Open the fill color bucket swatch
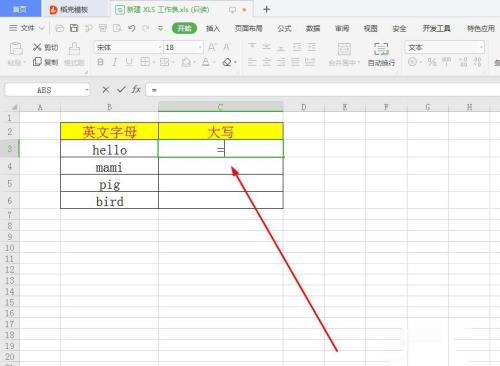The width and height of the screenshot is (500, 366). tap(186, 62)
